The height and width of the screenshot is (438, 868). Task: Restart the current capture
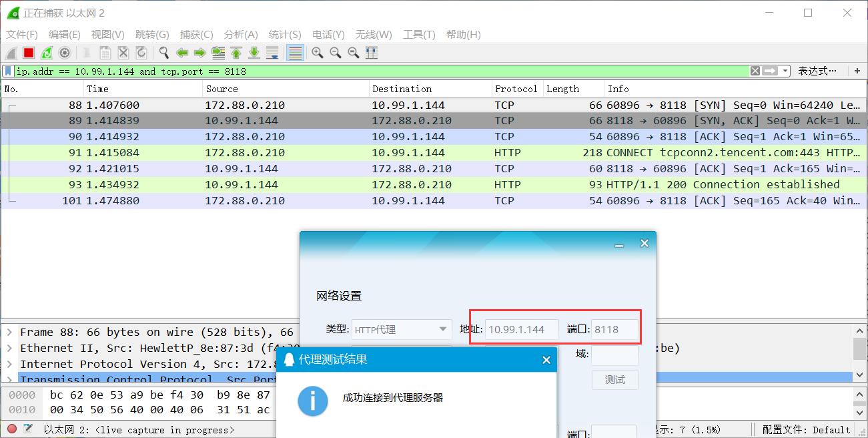[47, 53]
